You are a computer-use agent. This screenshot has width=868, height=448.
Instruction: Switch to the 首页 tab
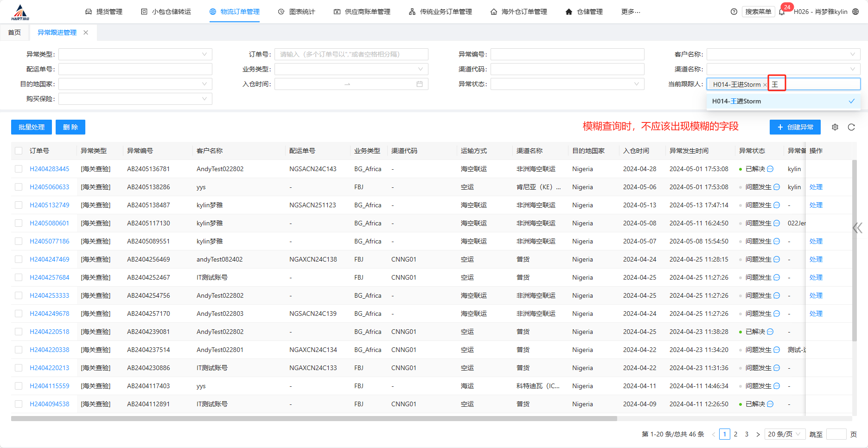14,32
